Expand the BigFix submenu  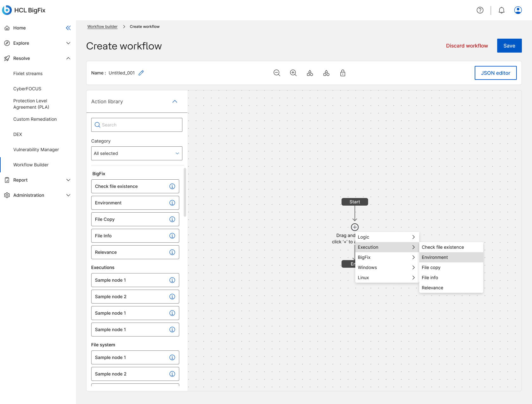pyautogui.click(x=387, y=257)
